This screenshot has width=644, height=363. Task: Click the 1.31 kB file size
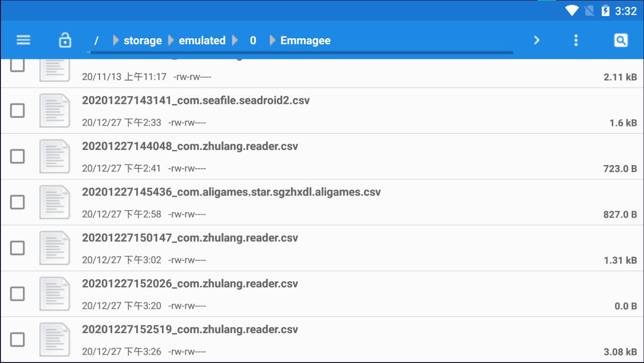pyautogui.click(x=620, y=260)
